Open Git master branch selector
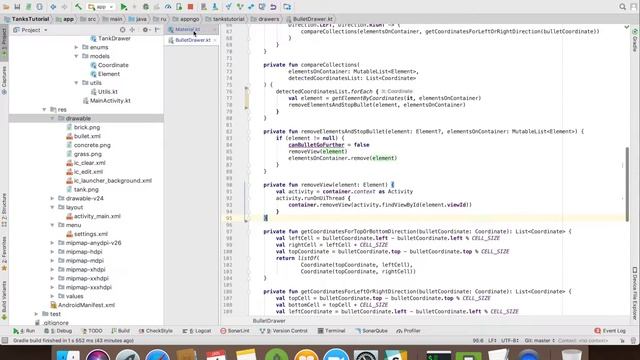Screen dimensions: 640x360 pos(540,340)
